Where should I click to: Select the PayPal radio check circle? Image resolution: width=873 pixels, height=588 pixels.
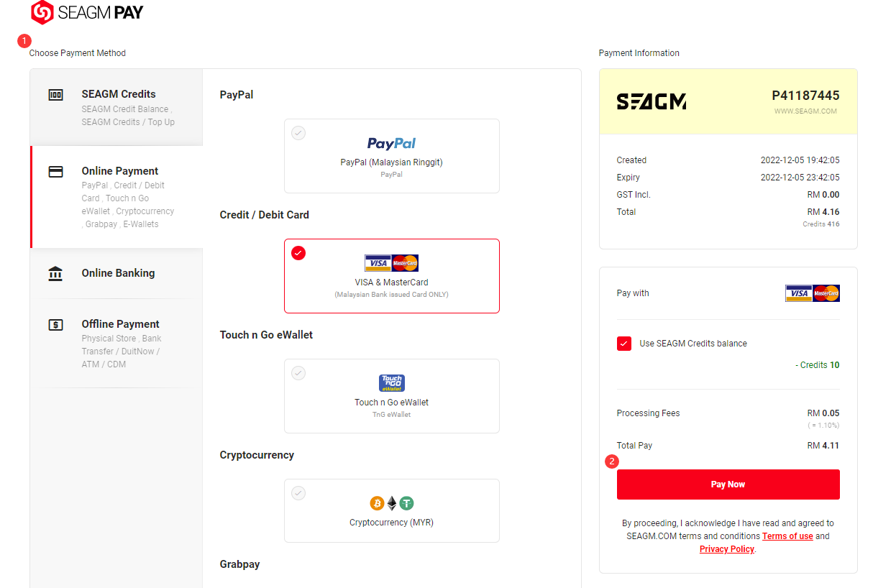click(x=298, y=133)
